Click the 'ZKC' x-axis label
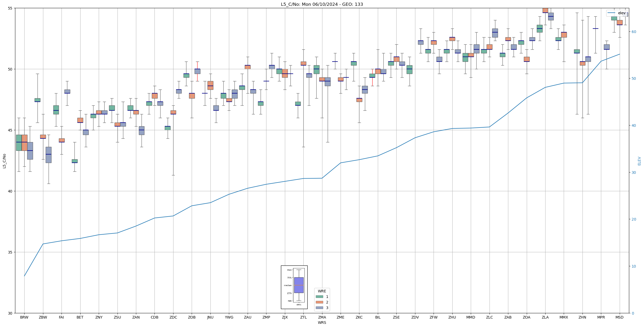 [359, 317]
